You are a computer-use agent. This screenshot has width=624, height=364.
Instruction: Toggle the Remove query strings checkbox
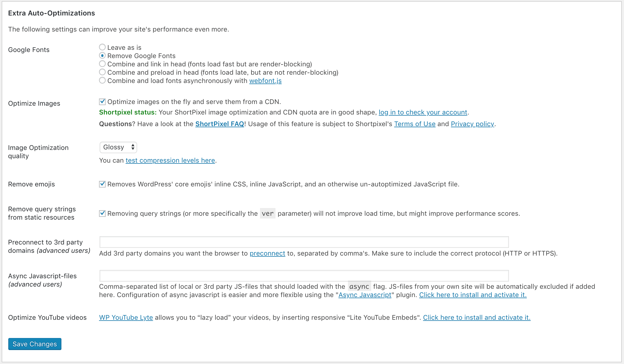click(102, 213)
